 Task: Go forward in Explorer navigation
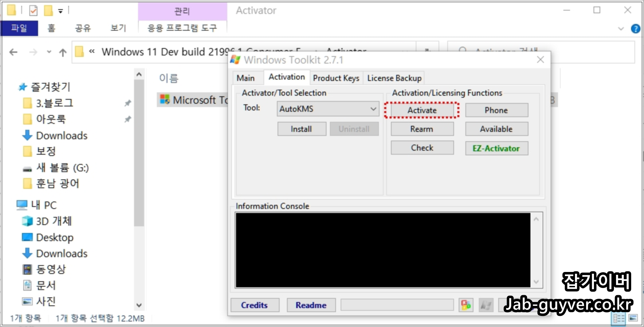tap(33, 53)
